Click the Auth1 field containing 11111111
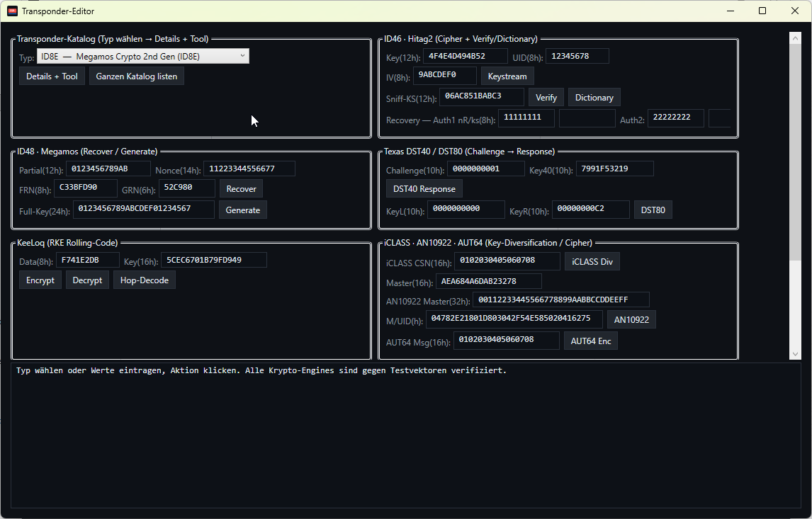This screenshot has height=519, width=812. [526, 118]
